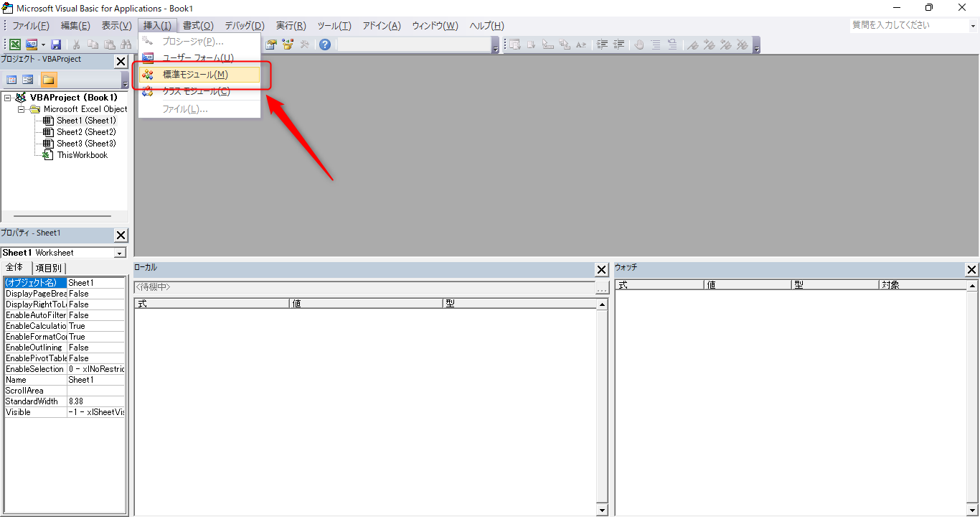
Task: Open Help with the blue question mark icon
Action: click(x=325, y=45)
